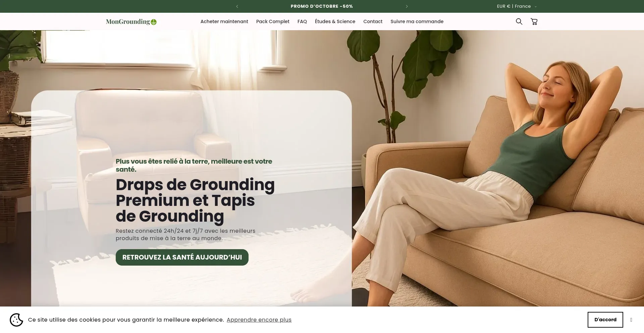
Task: Click Retrouvez la santé aujourd'hui button
Action: point(182,257)
